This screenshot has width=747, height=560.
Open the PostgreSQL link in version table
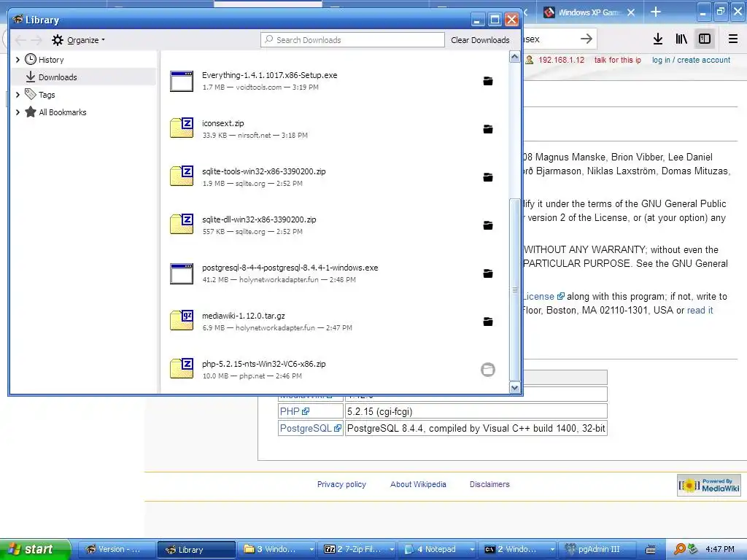[x=310, y=428]
